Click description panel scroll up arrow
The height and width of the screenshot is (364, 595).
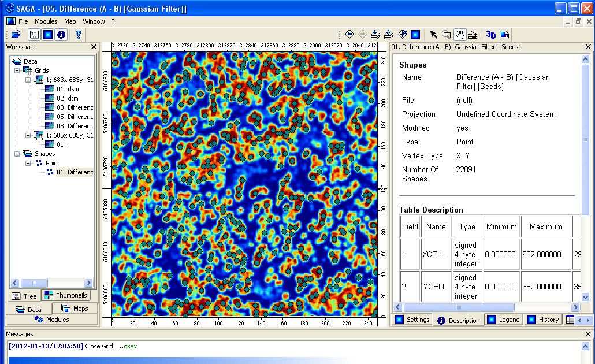pos(586,59)
